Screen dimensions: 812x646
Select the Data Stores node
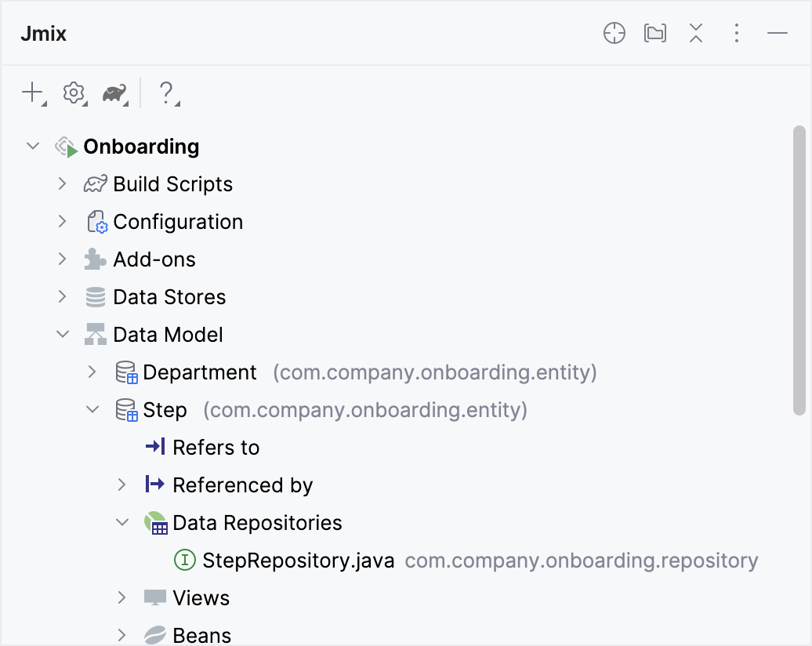pyautogui.click(x=170, y=296)
